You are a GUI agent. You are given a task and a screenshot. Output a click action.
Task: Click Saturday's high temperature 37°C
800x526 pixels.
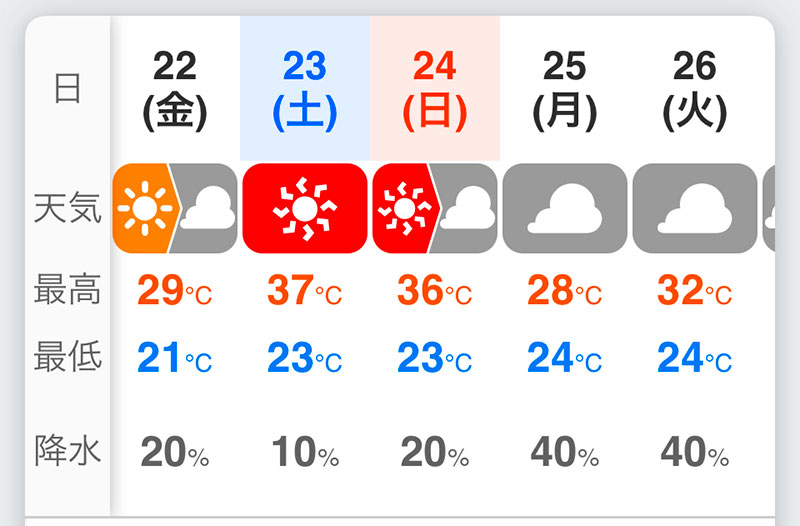coord(305,291)
